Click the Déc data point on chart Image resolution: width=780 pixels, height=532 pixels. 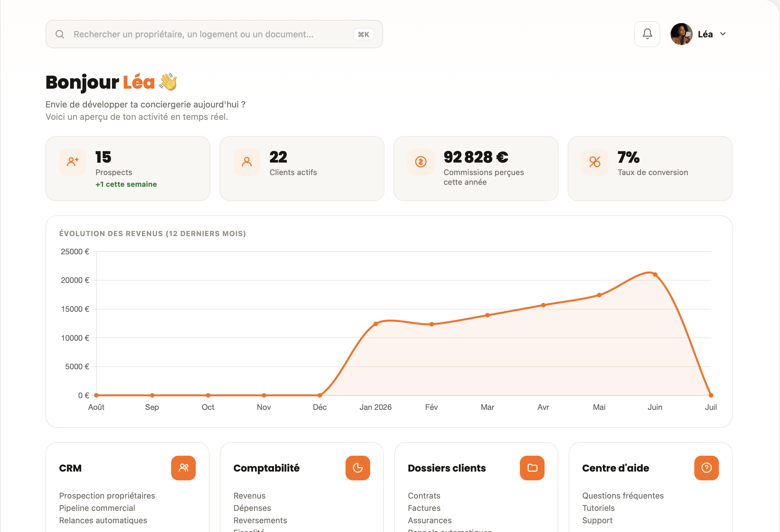(320, 395)
